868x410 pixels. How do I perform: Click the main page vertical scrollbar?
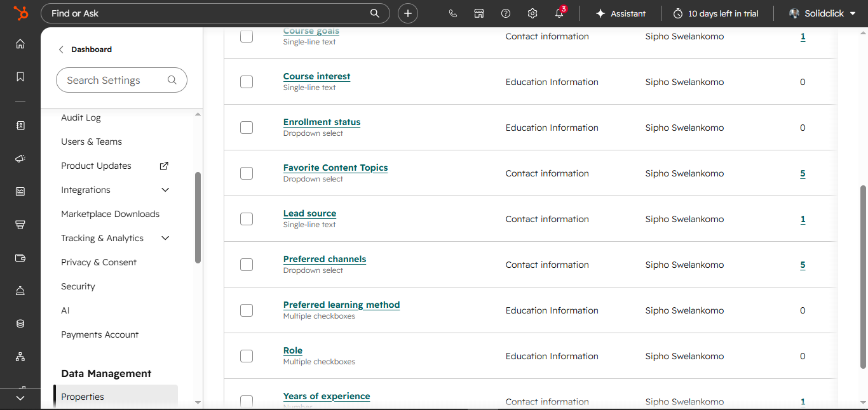pos(863,277)
